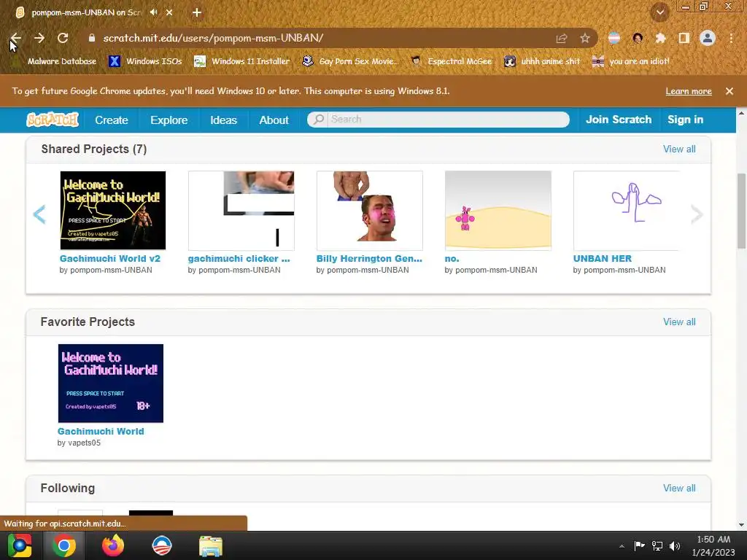Expand the tab search chevron button
The image size is (747, 560).
(660, 12)
